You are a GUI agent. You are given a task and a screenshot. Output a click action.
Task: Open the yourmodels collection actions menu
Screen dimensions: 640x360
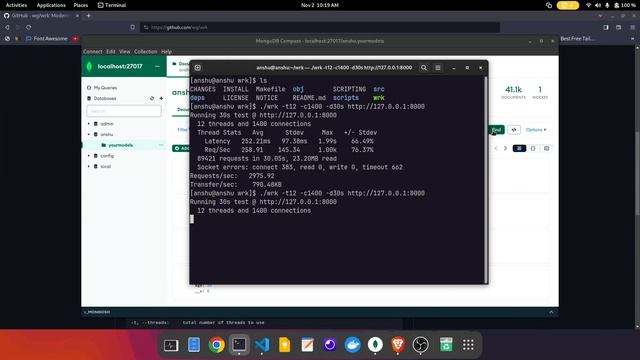(x=161, y=145)
